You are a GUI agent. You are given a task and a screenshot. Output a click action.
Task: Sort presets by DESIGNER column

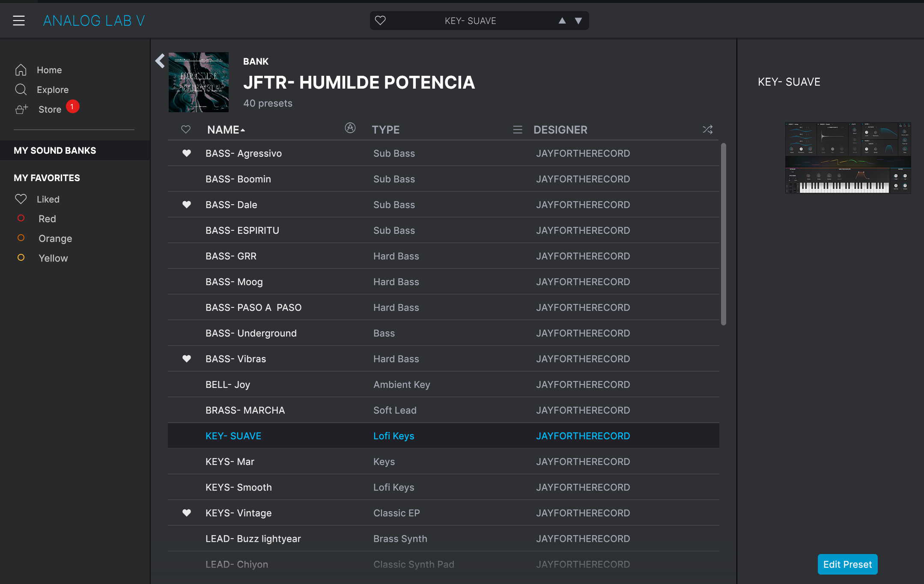point(560,130)
